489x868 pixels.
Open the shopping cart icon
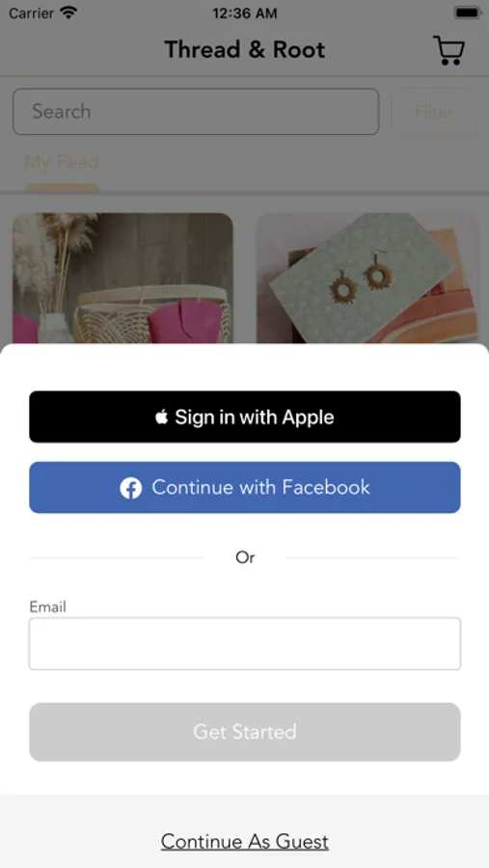(x=448, y=50)
